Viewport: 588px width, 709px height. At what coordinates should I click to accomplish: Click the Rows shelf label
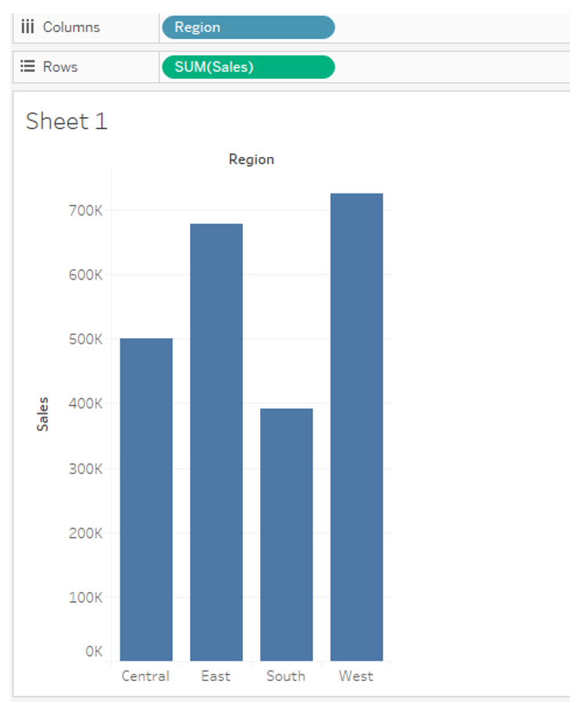[60, 67]
